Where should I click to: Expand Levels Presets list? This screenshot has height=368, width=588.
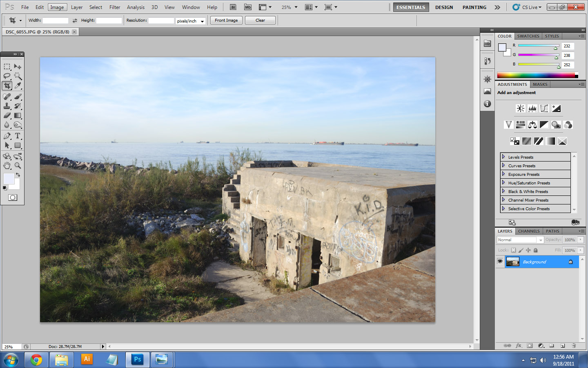point(503,157)
